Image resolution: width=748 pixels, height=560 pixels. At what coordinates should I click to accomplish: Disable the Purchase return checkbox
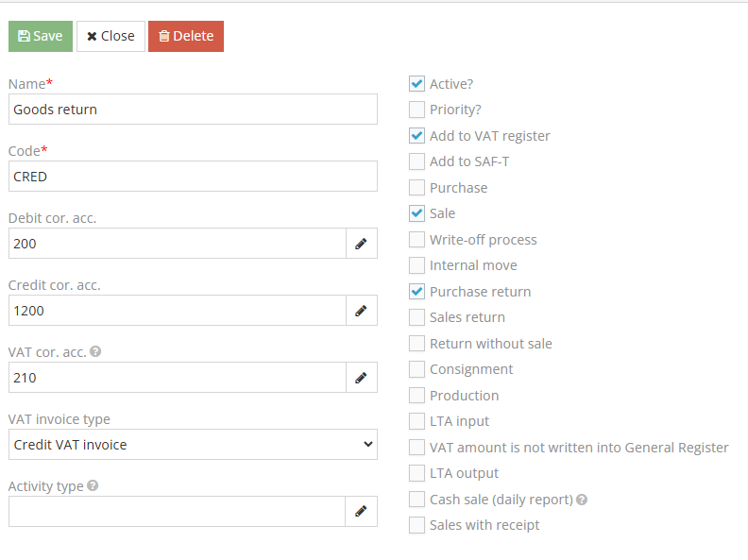(416, 292)
